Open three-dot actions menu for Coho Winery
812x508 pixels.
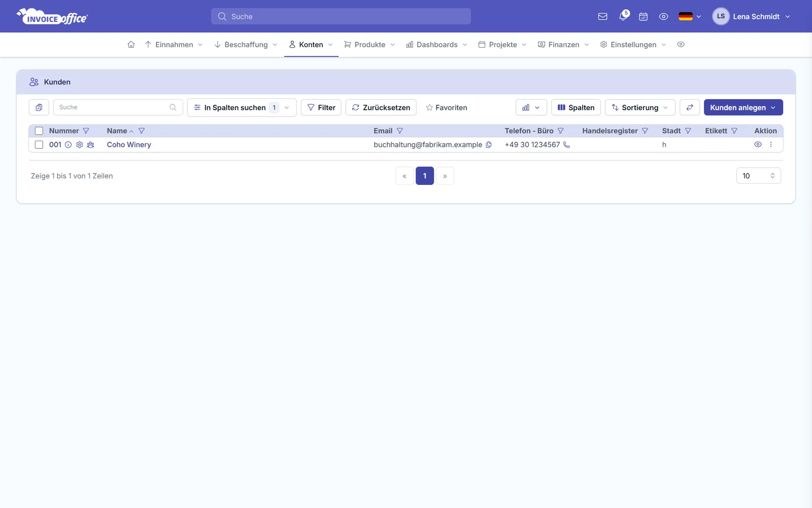(771, 144)
